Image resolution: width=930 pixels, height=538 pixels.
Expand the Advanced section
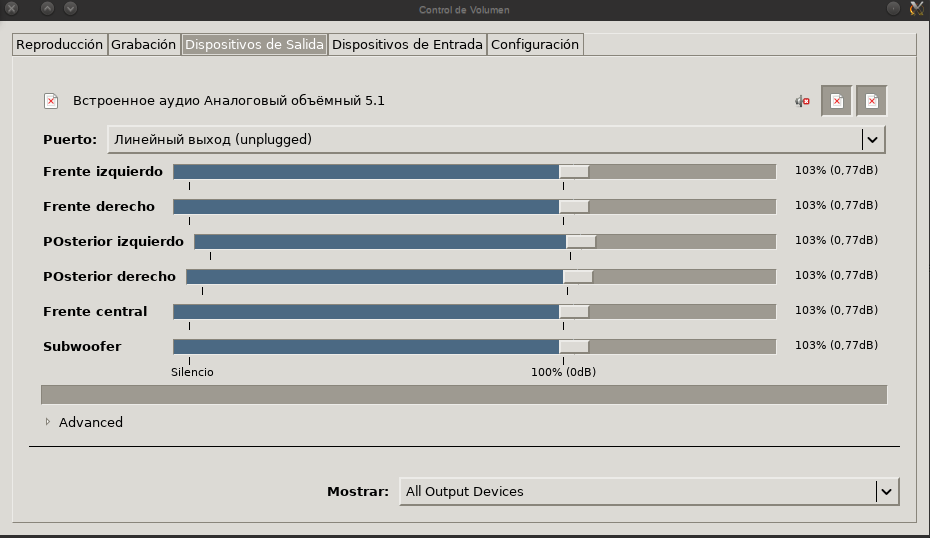[48, 422]
